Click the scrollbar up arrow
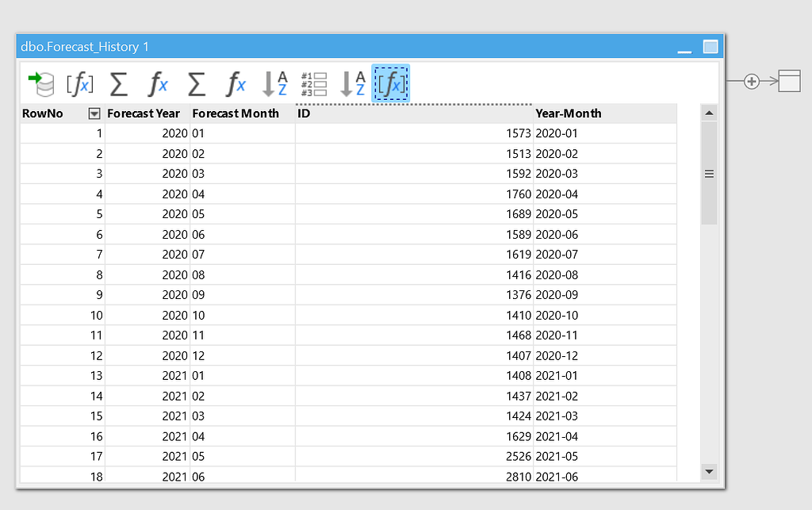This screenshot has height=510, width=812. (709, 113)
